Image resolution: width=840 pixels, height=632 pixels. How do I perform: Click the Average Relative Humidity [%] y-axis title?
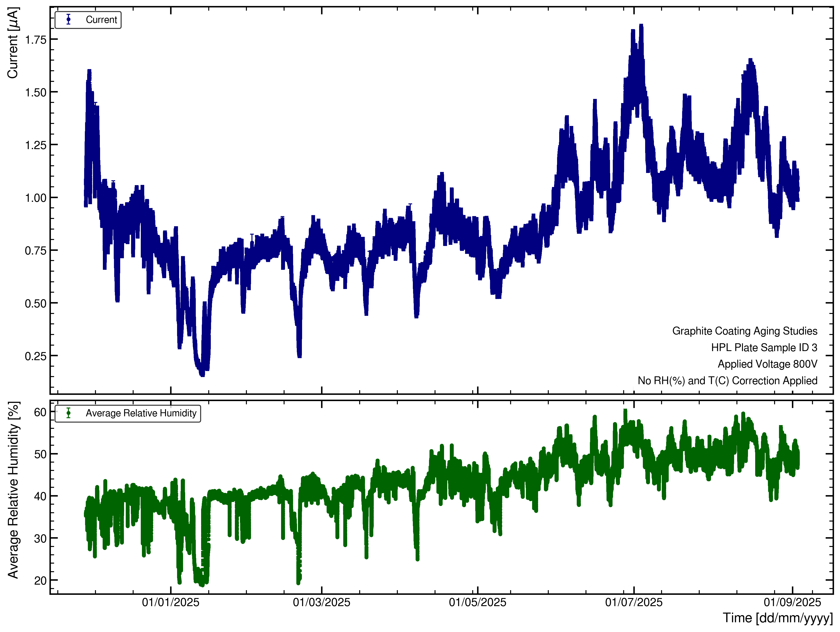13,490
